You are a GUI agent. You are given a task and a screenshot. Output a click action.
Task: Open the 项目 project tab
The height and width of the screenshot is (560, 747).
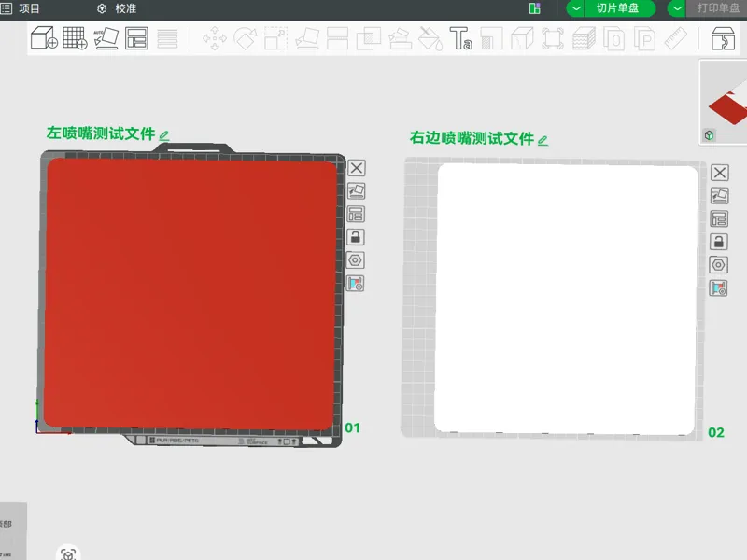pos(29,8)
